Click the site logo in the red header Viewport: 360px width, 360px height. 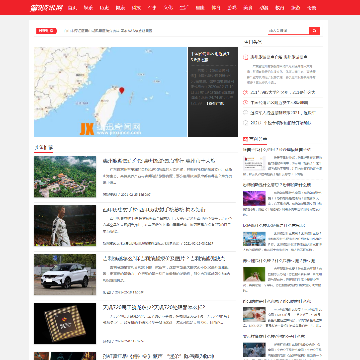pos(46,8)
